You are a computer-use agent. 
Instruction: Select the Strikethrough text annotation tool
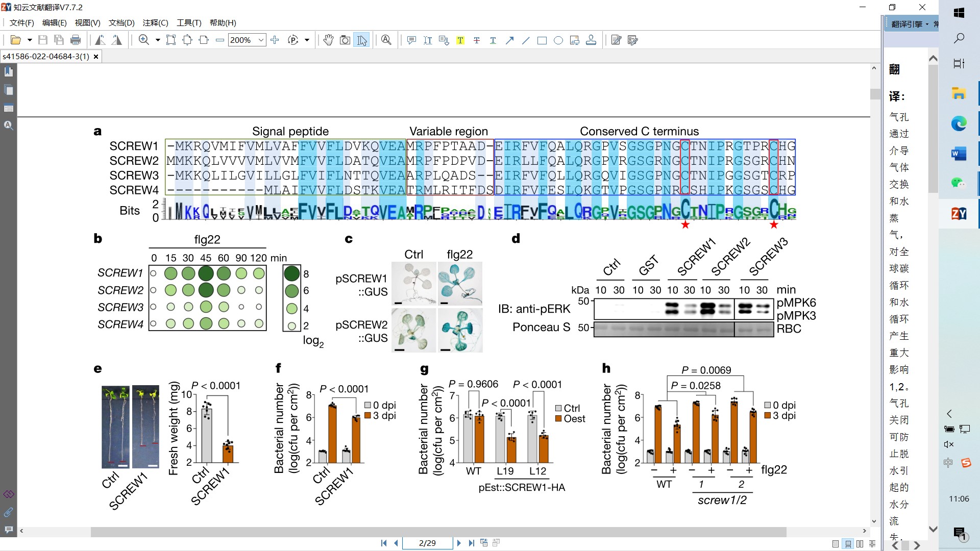pos(477,40)
